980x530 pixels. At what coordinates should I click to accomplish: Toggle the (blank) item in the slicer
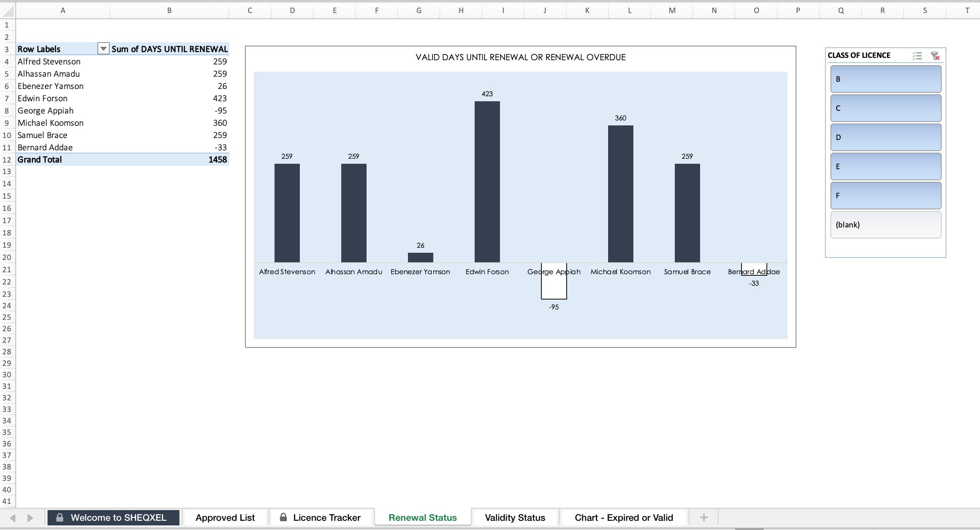pos(885,224)
